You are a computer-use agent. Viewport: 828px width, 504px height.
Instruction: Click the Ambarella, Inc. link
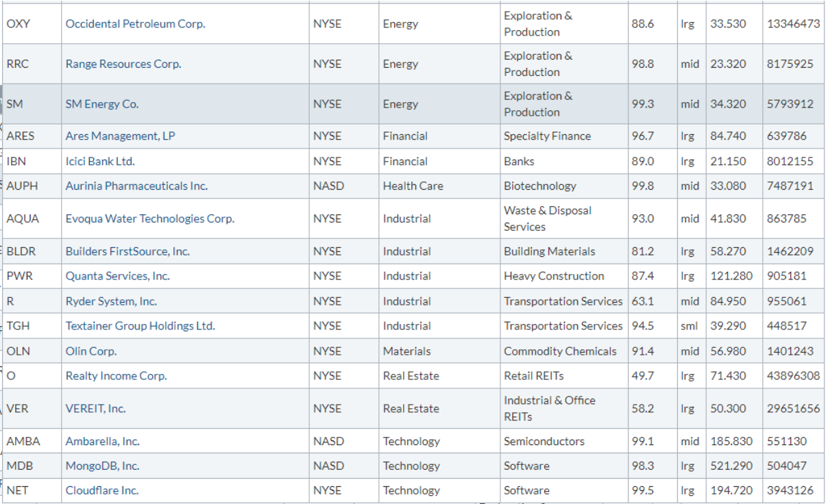(101, 442)
